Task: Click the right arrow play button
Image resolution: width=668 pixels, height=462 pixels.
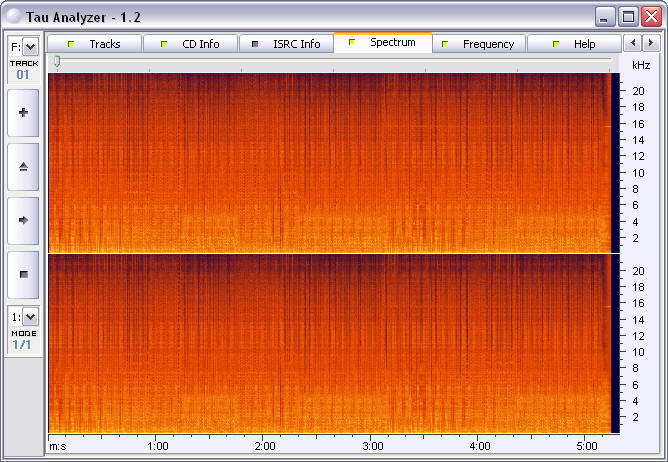Action: point(23,219)
